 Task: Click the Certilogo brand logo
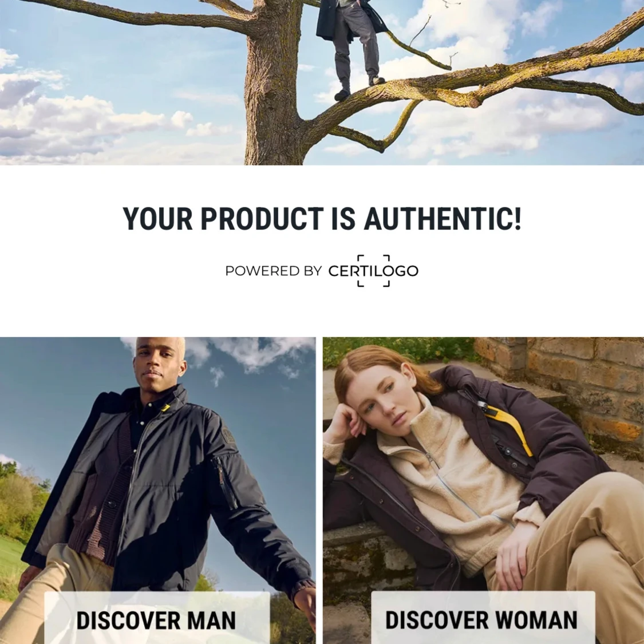coord(373,271)
